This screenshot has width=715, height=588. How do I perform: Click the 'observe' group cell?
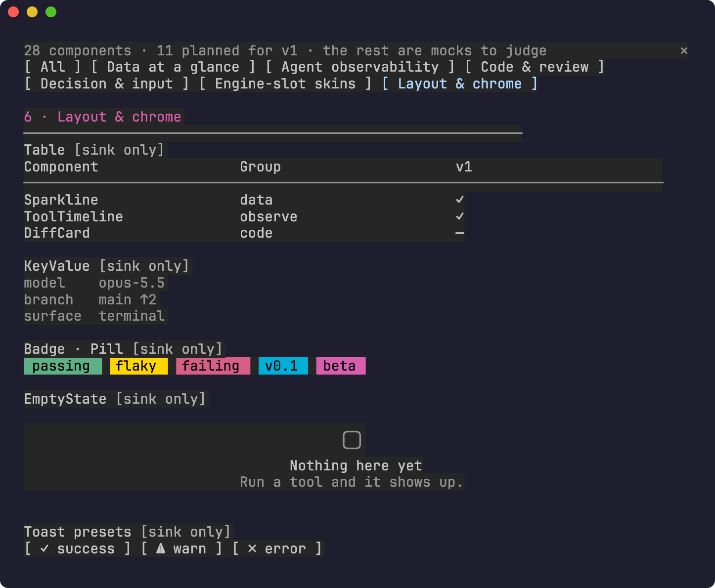[x=269, y=216]
